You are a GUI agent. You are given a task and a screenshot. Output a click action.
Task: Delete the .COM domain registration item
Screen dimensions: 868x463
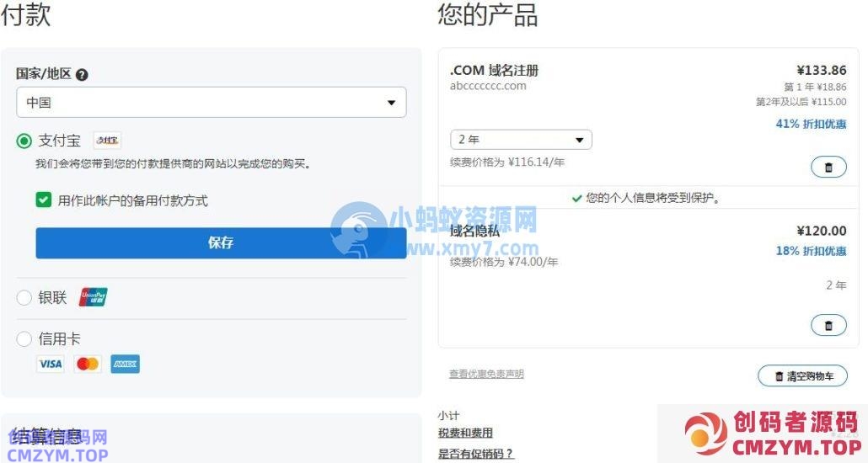pyautogui.click(x=828, y=167)
